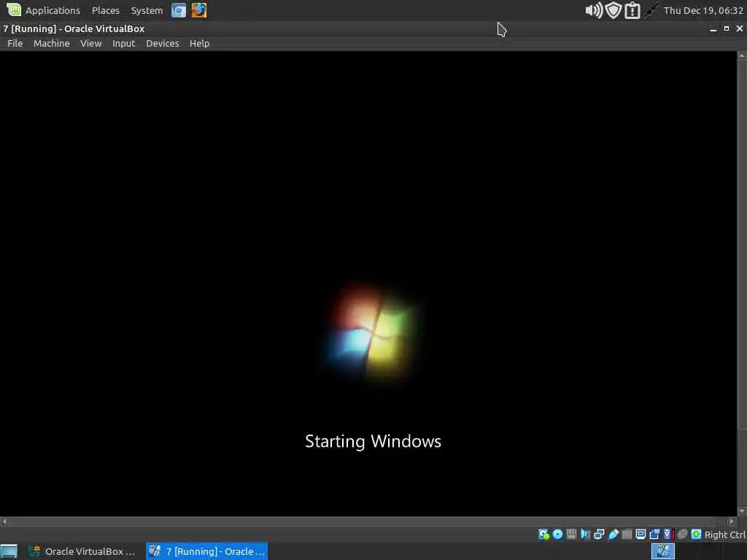Launch the blue launcher beside System
This screenshot has height=560, width=747.
pos(179,10)
